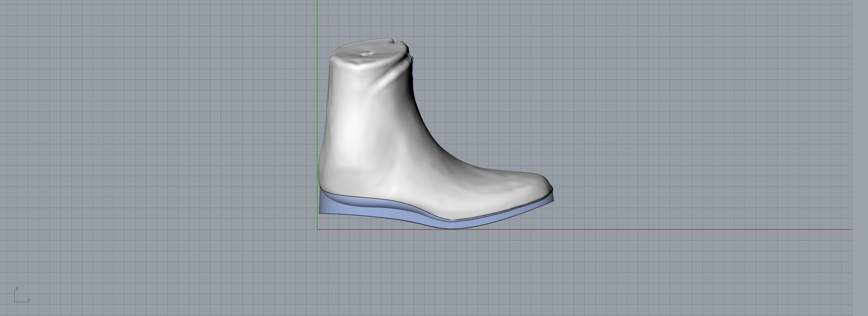
Task: Click the y label on axis indicator
Action: click(x=28, y=300)
